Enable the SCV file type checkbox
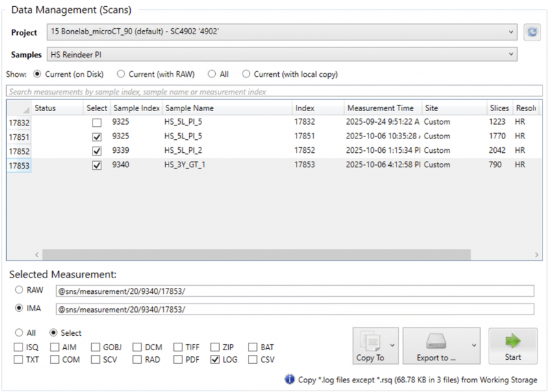548x392 pixels. pos(95,360)
